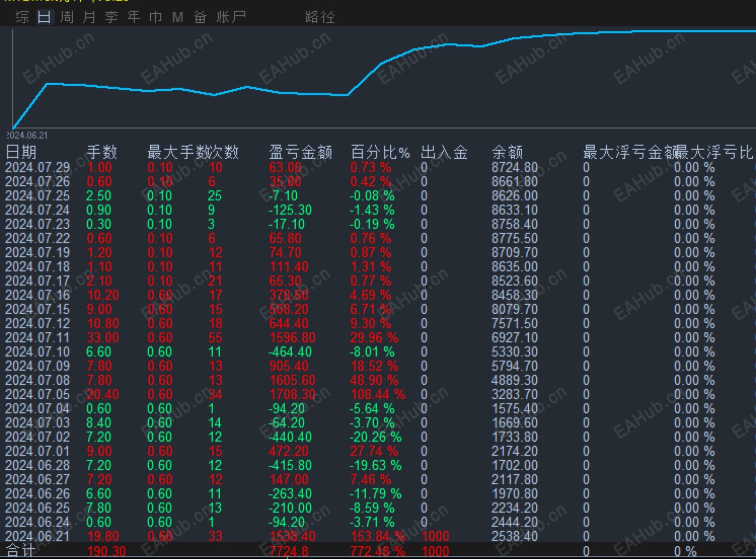Click the 手数 column header
This screenshot has width=756, height=559.
tap(102, 152)
